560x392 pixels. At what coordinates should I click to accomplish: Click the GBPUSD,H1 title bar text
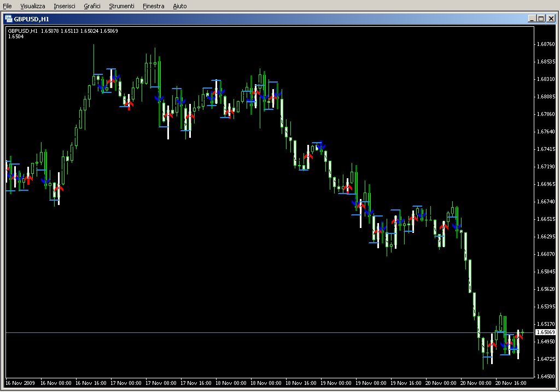(x=31, y=19)
